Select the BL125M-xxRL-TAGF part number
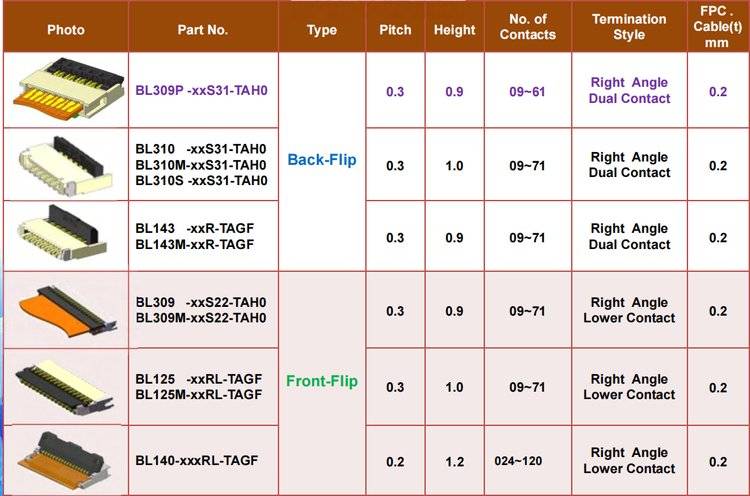The height and width of the screenshot is (496, 750). click(x=199, y=394)
